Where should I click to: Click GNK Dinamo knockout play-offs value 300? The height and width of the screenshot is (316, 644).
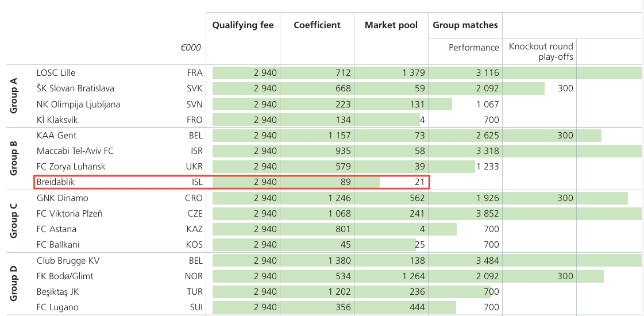[565, 198]
